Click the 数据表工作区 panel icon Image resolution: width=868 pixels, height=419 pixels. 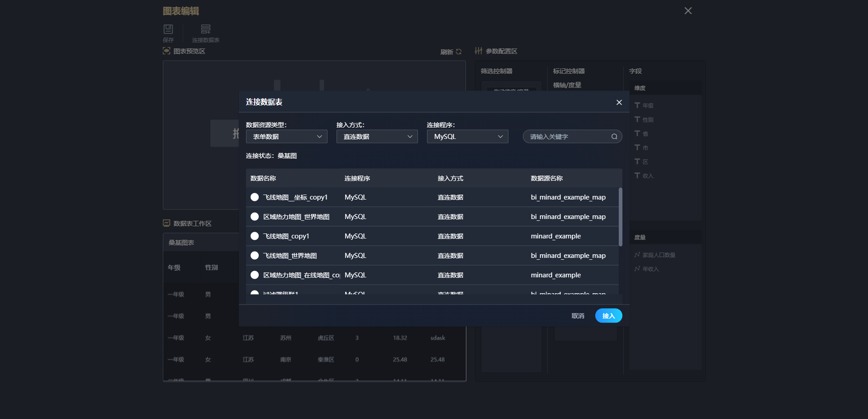click(x=166, y=223)
